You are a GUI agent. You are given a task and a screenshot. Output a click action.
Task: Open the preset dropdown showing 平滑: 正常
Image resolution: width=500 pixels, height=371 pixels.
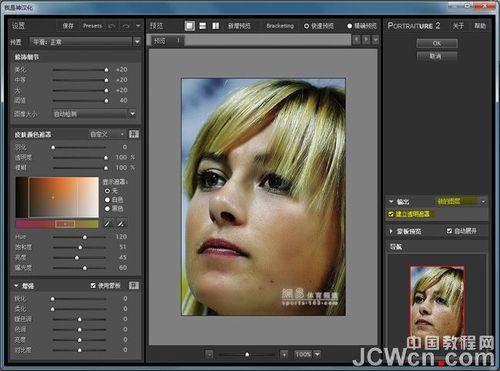coord(85,42)
